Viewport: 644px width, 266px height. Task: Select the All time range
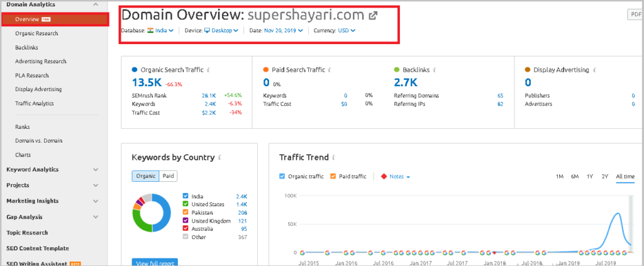[625, 177]
